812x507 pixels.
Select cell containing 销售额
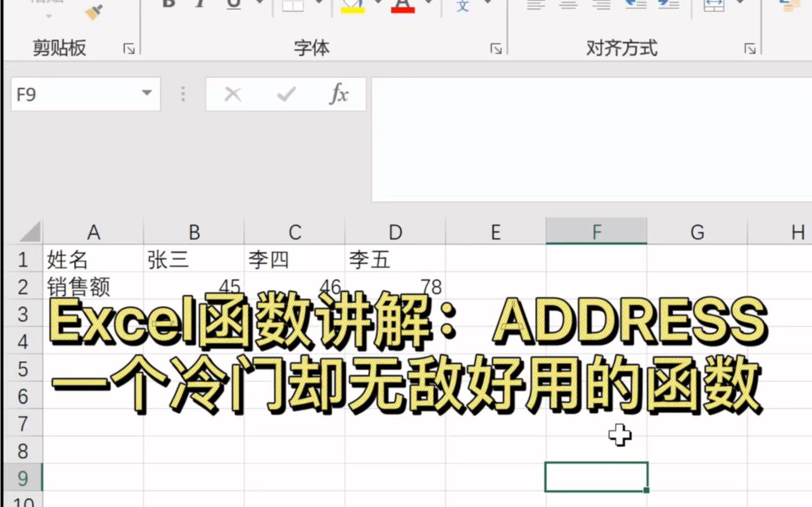(x=93, y=286)
